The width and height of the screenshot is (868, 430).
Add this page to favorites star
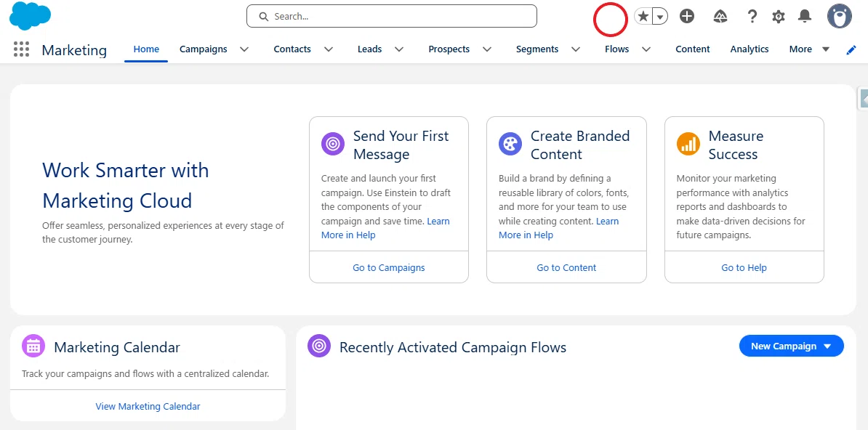[x=643, y=17]
